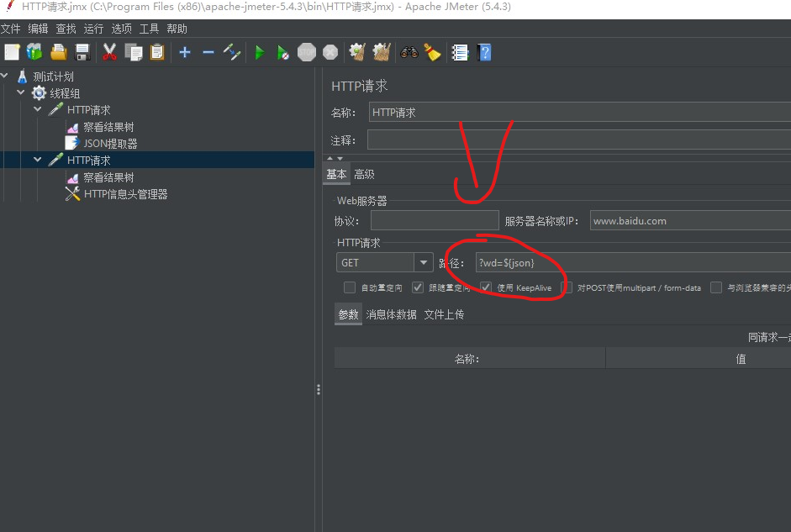
Task: Disable the 使用 KeepAlive checkbox
Action: pyautogui.click(x=486, y=287)
